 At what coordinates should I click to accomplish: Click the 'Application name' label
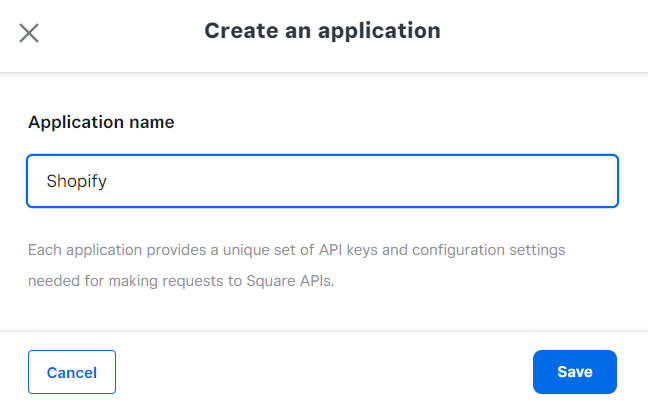pyautogui.click(x=101, y=122)
